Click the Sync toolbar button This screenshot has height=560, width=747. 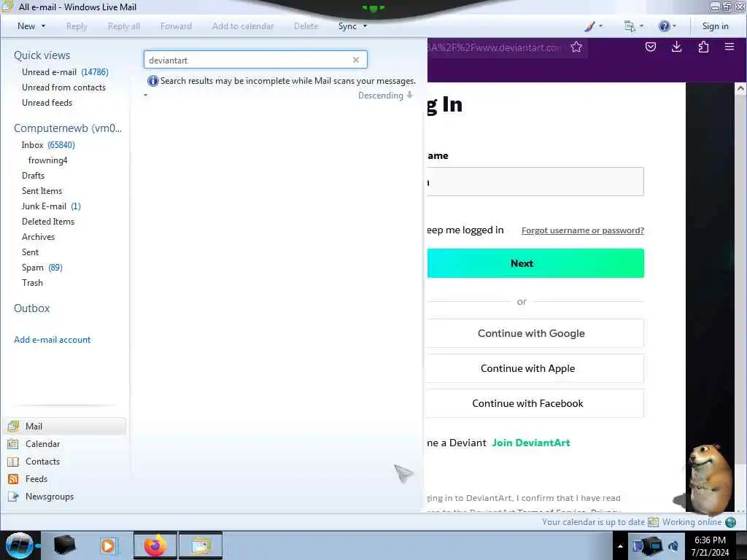pos(347,26)
